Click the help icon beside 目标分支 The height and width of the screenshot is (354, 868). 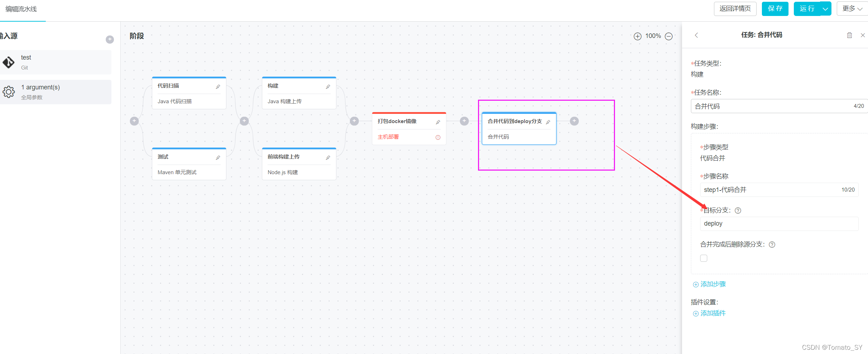(738, 210)
